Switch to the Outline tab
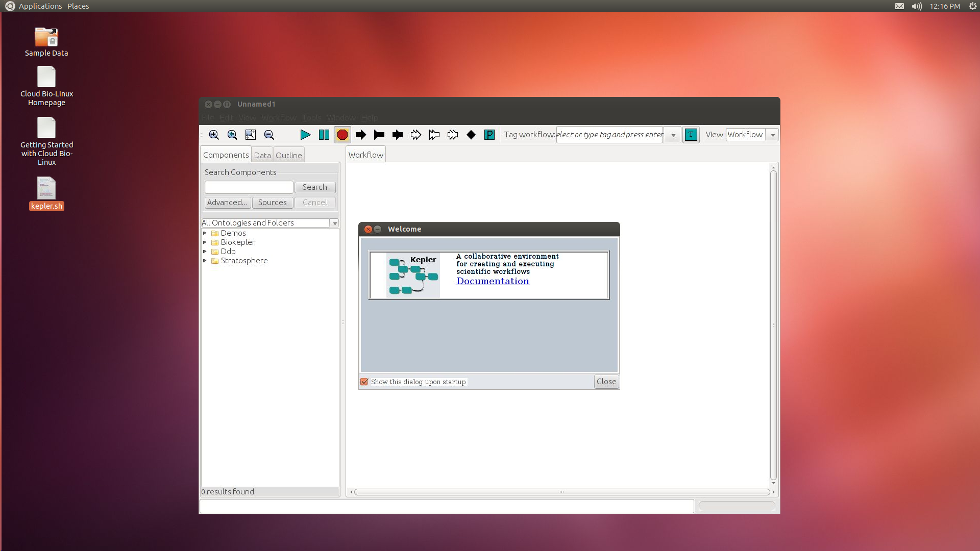The width and height of the screenshot is (980, 551). click(289, 156)
